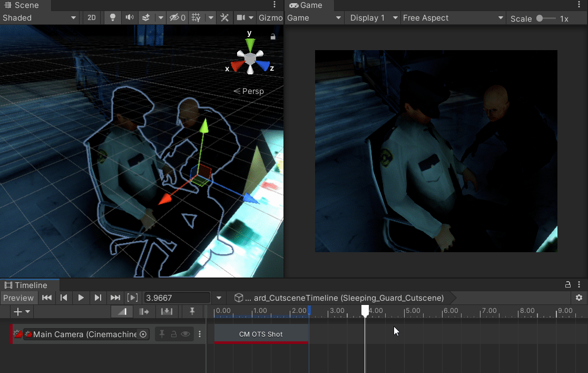Step to next frame
The height and width of the screenshot is (373, 588).
click(x=98, y=298)
